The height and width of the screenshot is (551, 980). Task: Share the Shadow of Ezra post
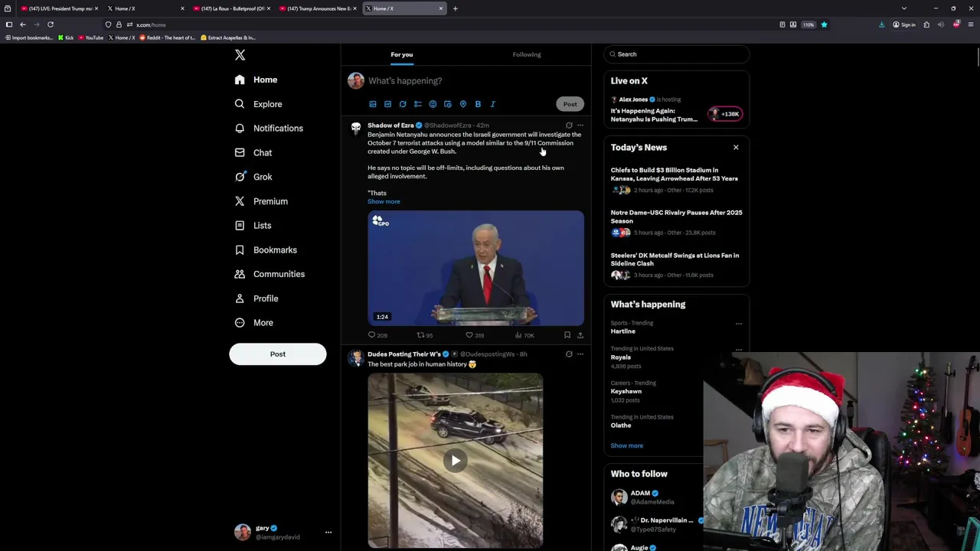(x=580, y=335)
